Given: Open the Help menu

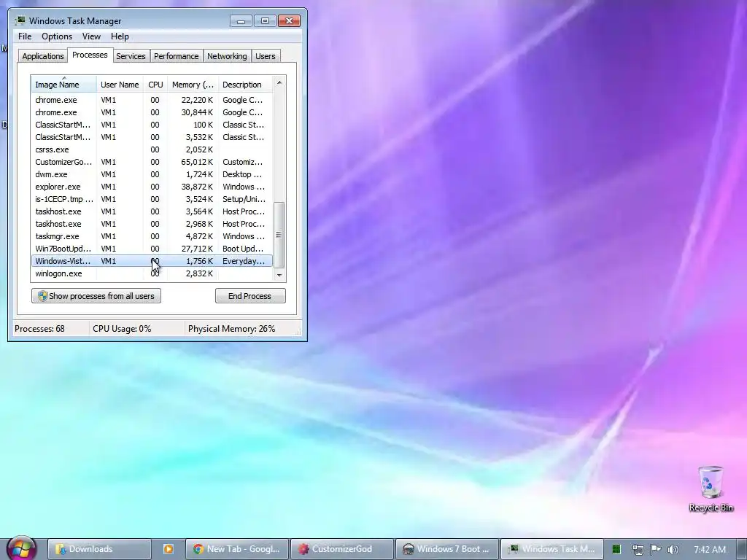Looking at the screenshot, I should coord(120,36).
